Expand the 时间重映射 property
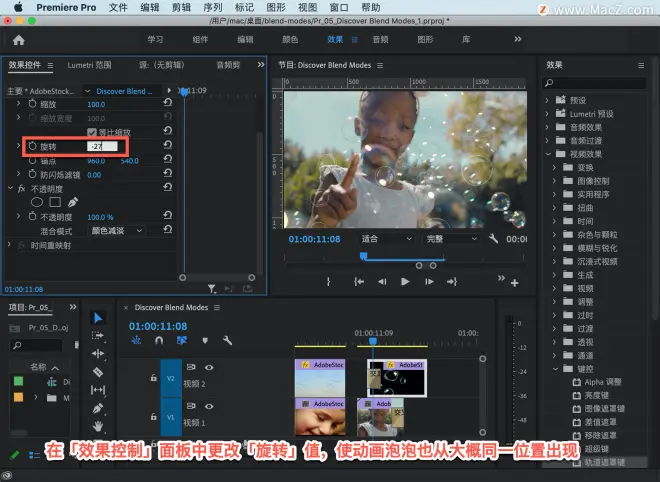This screenshot has width=660, height=482. point(9,244)
